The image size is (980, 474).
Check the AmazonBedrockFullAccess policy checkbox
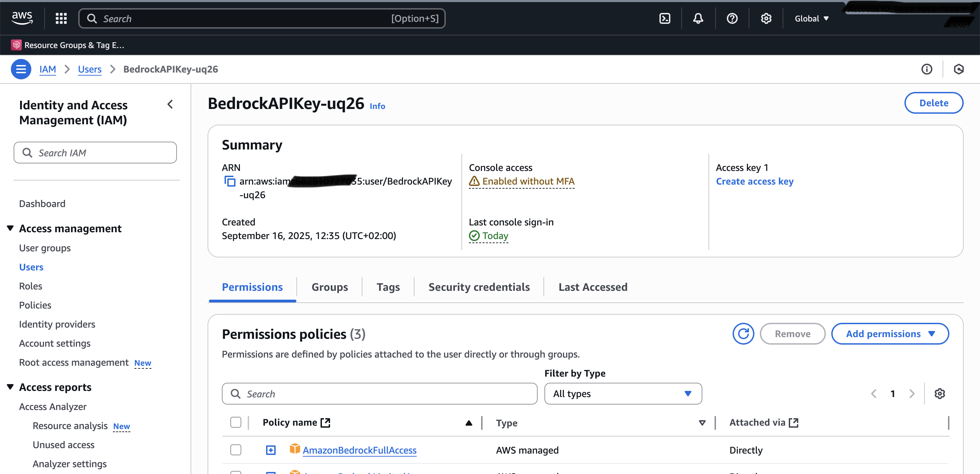(235, 449)
